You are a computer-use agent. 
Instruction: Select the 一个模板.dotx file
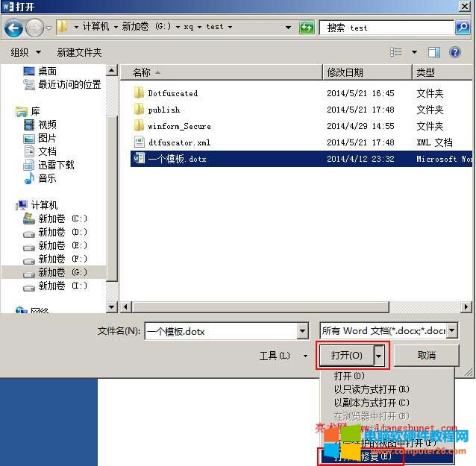point(301,159)
